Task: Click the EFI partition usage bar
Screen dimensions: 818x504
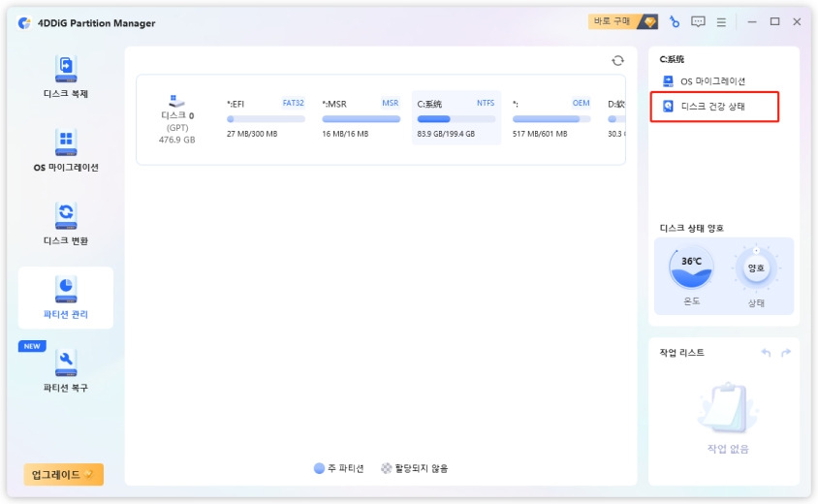Action: pyautogui.click(x=266, y=119)
